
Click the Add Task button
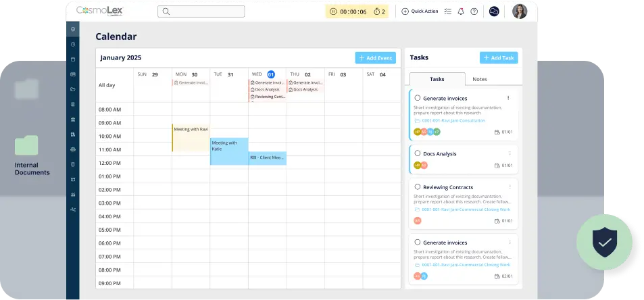[499, 58]
